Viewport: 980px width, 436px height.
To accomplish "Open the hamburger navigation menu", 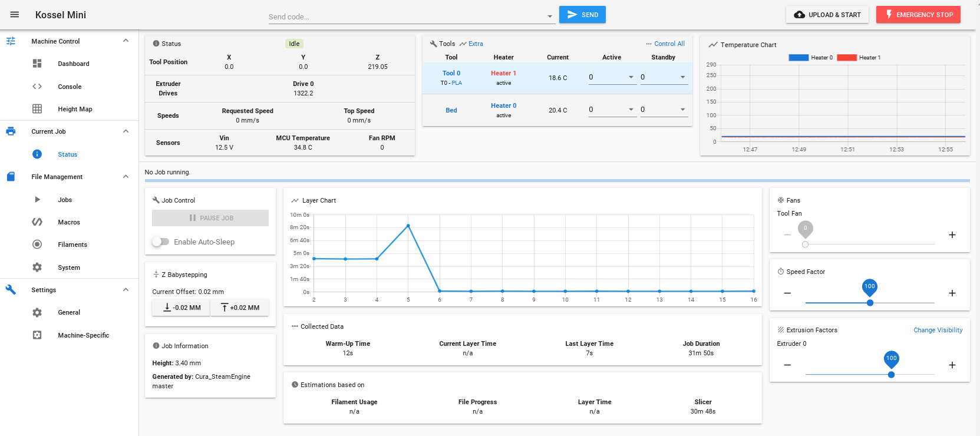I will (15, 15).
